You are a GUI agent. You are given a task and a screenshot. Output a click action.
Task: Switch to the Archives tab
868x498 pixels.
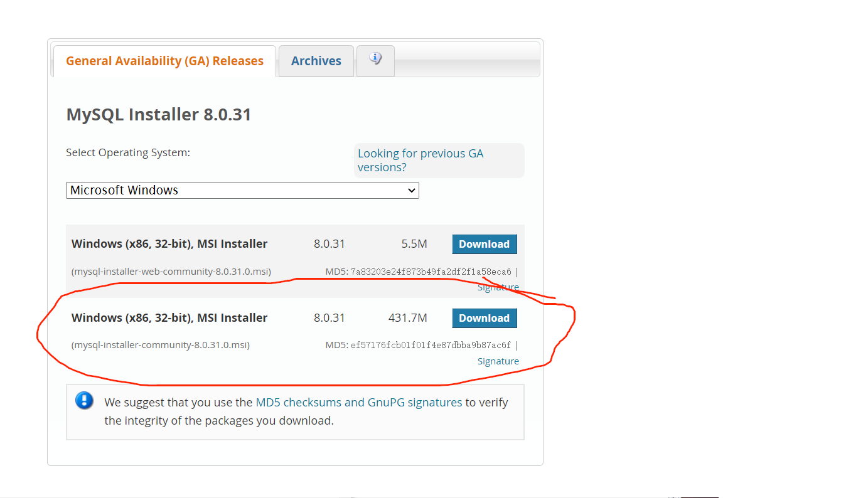pos(316,61)
